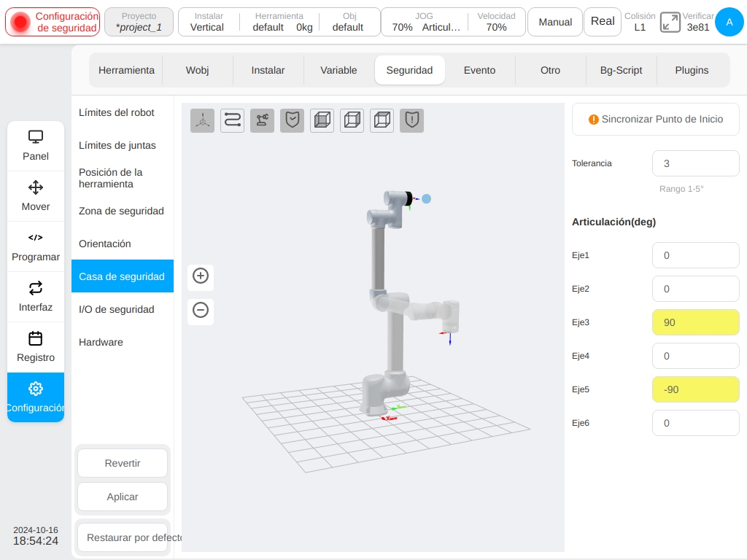The image size is (747, 560).
Task: Switch to the Plugins tab
Action: pos(692,71)
